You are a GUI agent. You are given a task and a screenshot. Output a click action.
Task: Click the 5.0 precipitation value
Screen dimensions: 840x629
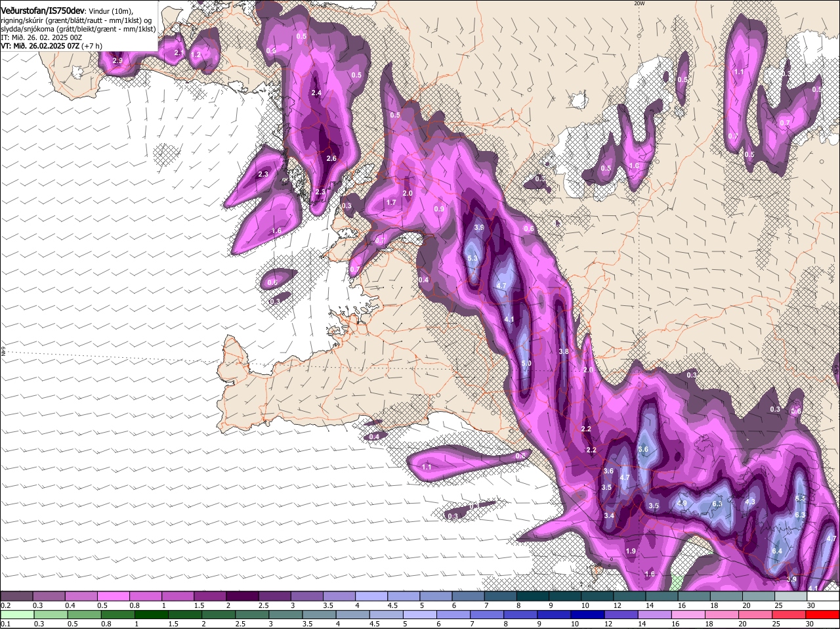[526, 363]
